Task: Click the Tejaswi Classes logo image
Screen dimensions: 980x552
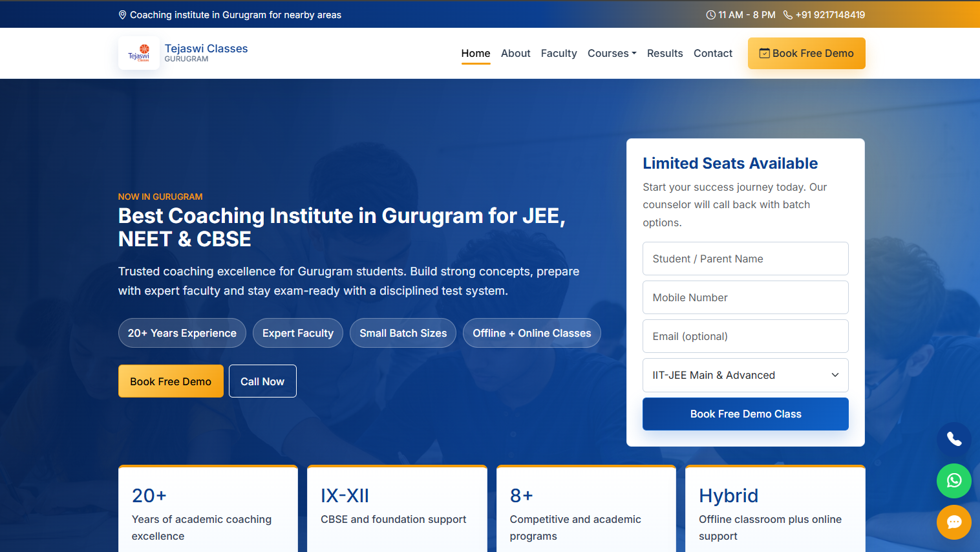Action: tap(139, 53)
